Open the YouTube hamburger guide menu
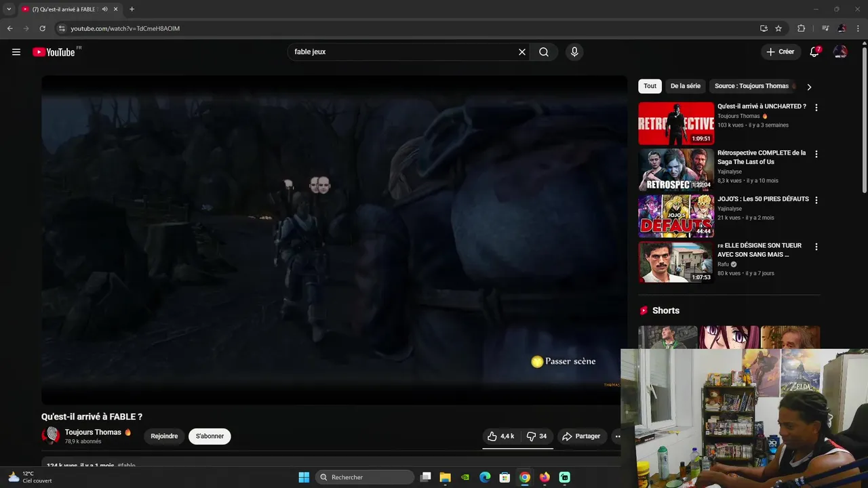The height and width of the screenshot is (488, 868). pos(16,52)
